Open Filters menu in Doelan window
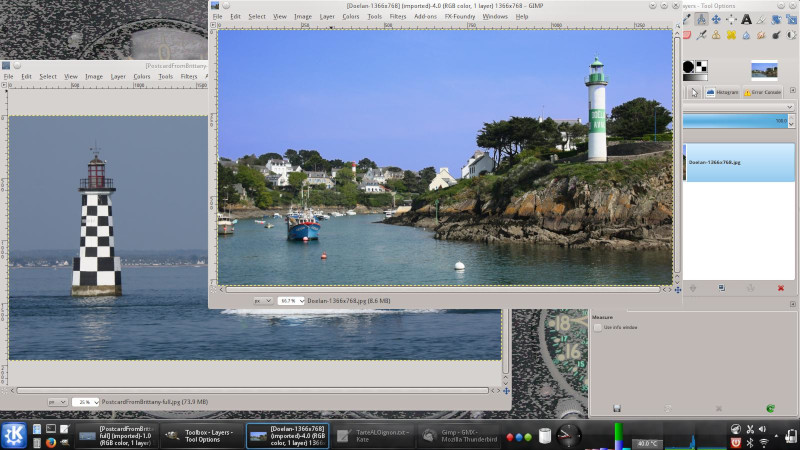The image size is (800, 450). (397, 16)
